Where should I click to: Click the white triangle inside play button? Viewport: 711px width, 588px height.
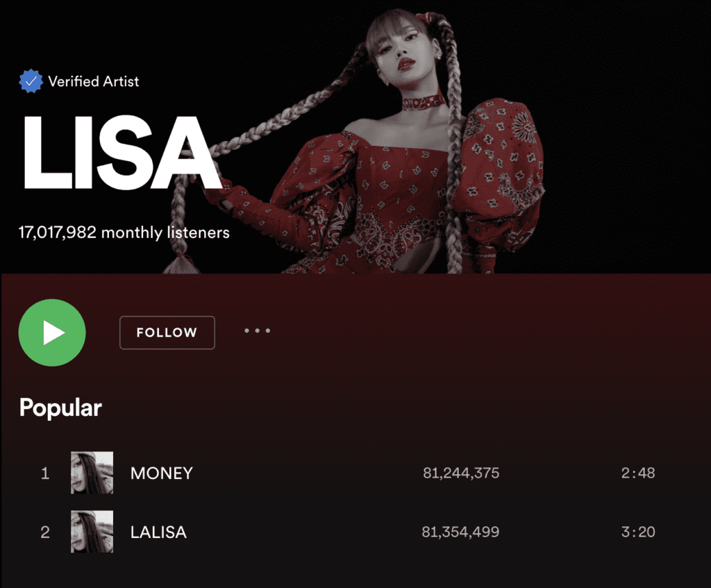(x=53, y=333)
